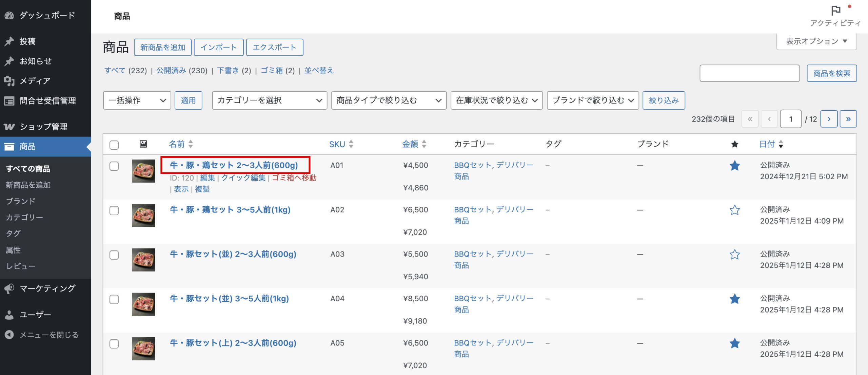
Task: Open the category selection dropdown
Action: 269,100
